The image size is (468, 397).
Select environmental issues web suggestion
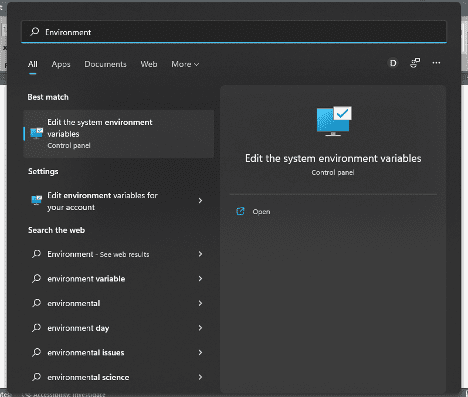(x=119, y=353)
